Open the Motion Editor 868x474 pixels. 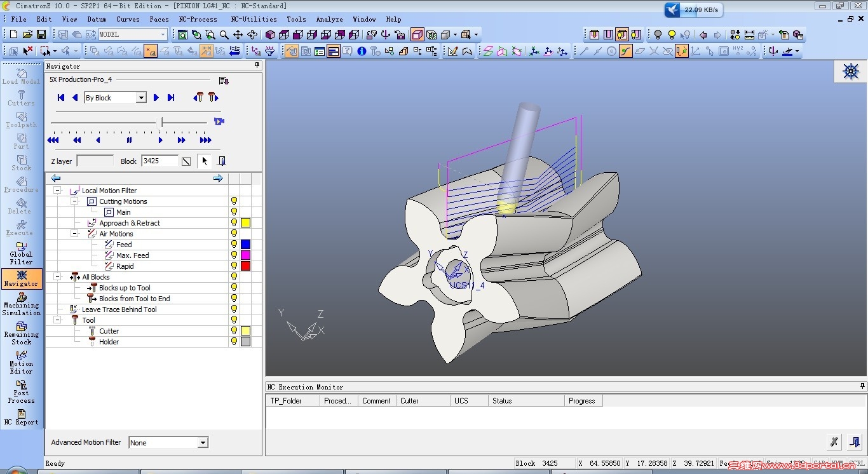(x=21, y=363)
